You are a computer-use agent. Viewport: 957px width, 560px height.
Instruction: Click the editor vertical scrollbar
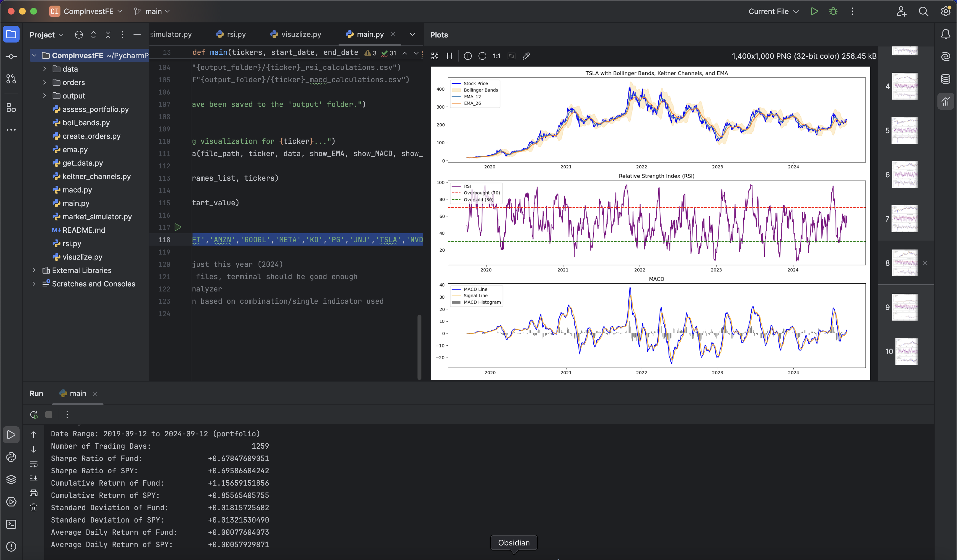click(419, 347)
